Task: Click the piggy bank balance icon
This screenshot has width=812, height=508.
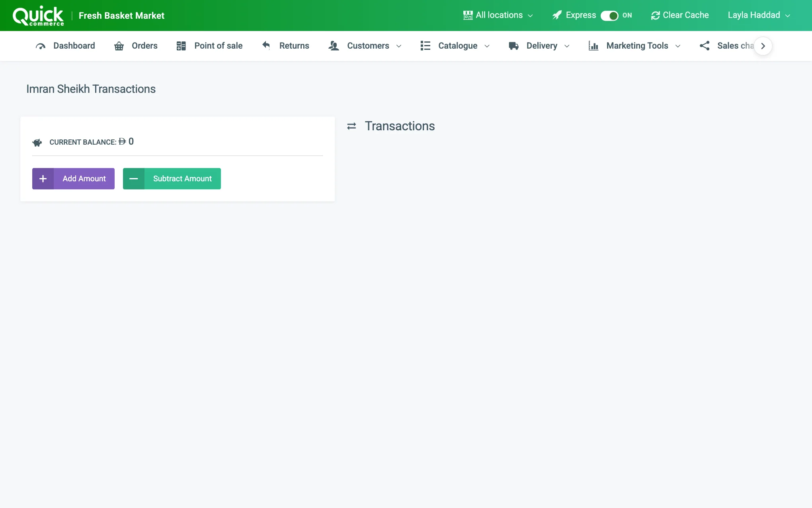Action: click(x=37, y=143)
